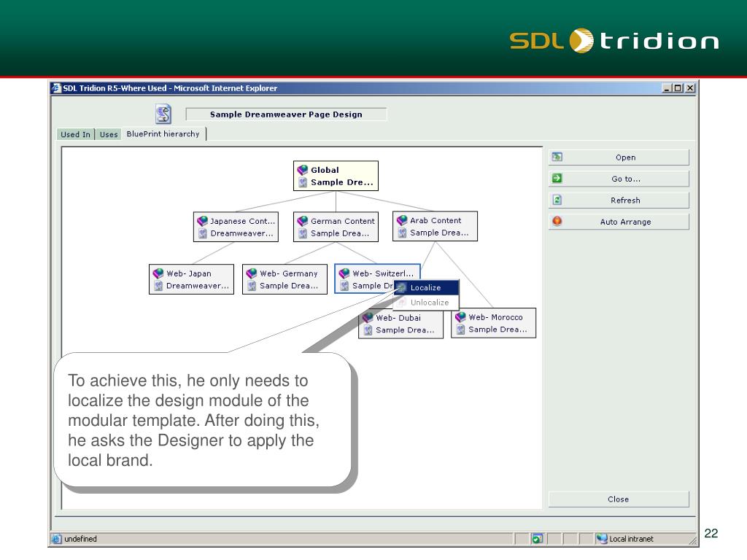Switch to the Used In tab
Screen dimensions: 747x560
click(x=75, y=134)
